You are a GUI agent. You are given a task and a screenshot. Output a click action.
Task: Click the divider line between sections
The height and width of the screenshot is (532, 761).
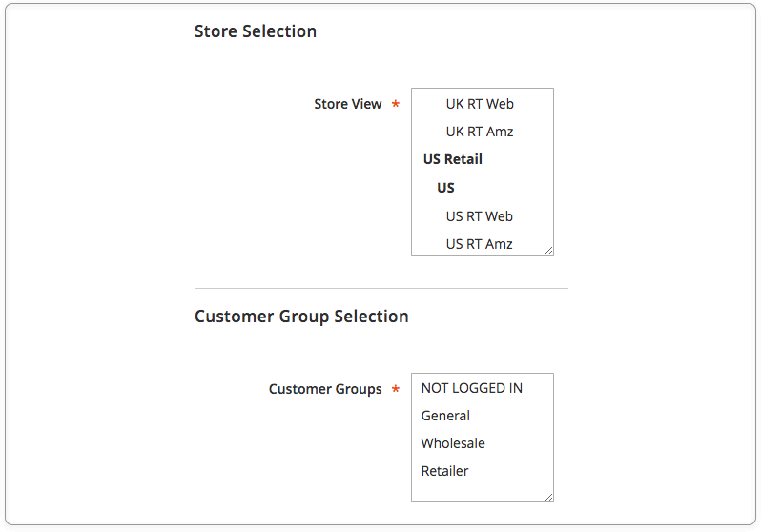381,288
